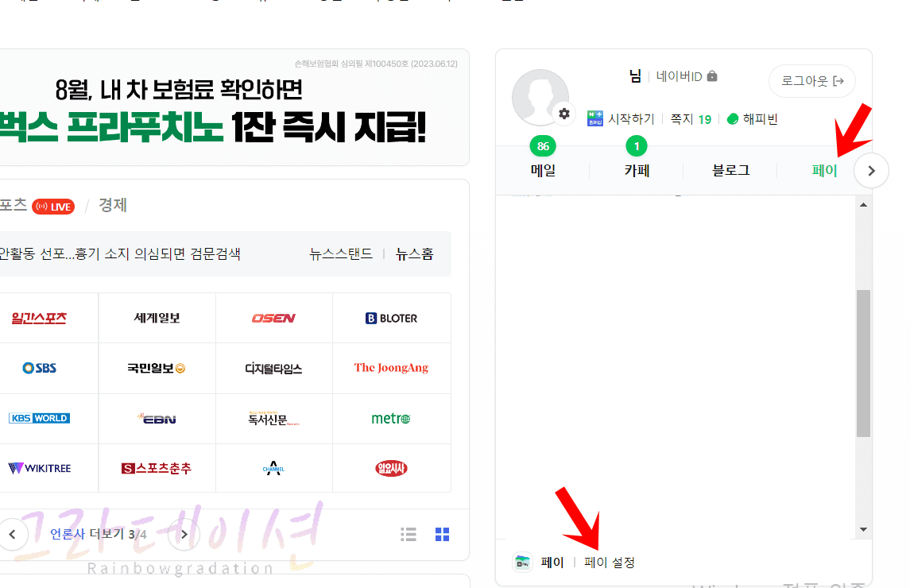This screenshot has height=588, width=910.
Task: Open the 페이 link at panel bottom
Action: coord(552,562)
